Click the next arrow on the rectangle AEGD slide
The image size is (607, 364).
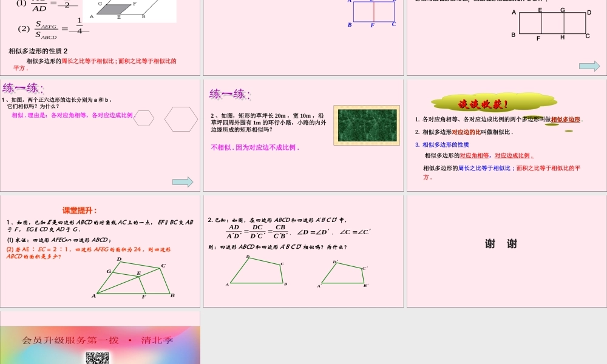coord(589,66)
